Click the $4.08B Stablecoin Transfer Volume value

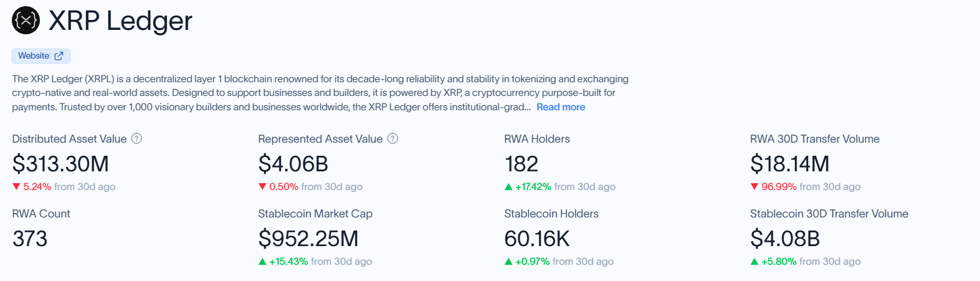click(x=785, y=239)
